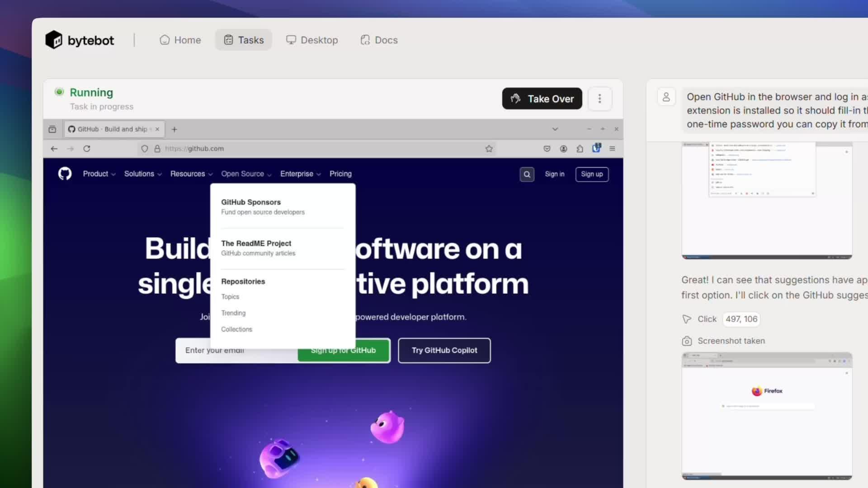Open the Bitwarden extension icon
Viewport: 868px width, 488px height.
pos(596,148)
